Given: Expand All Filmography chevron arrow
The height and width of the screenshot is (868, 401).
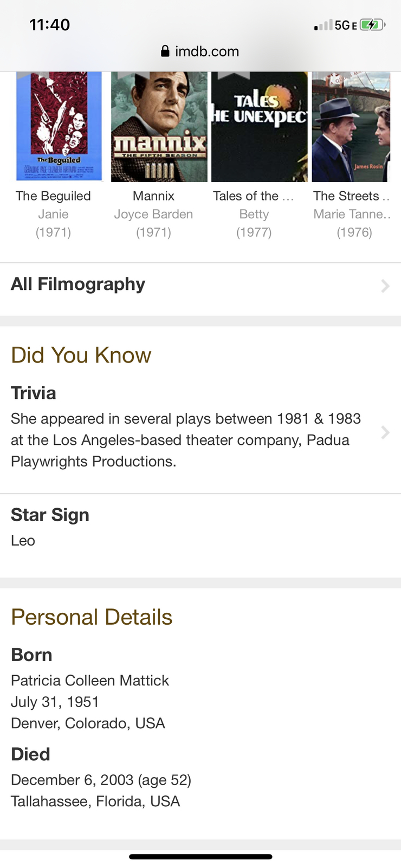Looking at the screenshot, I should click(385, 286).
